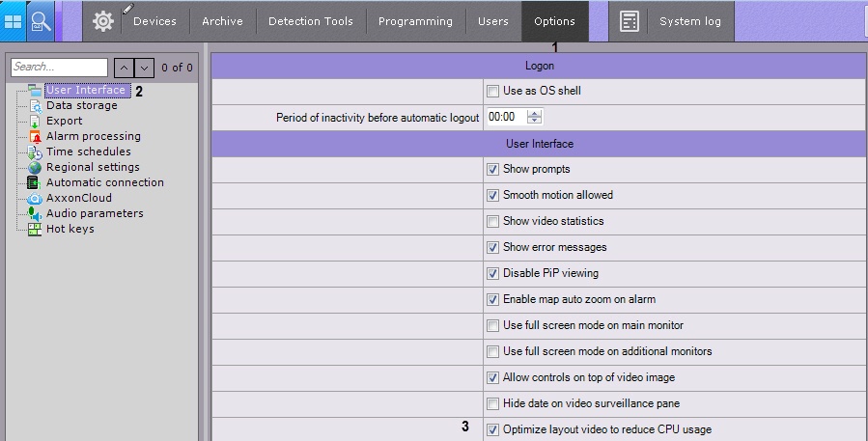This screenshot has width=868, height=441.
Task: Click the settings gear icon
Action: click(x=102, y=20)
